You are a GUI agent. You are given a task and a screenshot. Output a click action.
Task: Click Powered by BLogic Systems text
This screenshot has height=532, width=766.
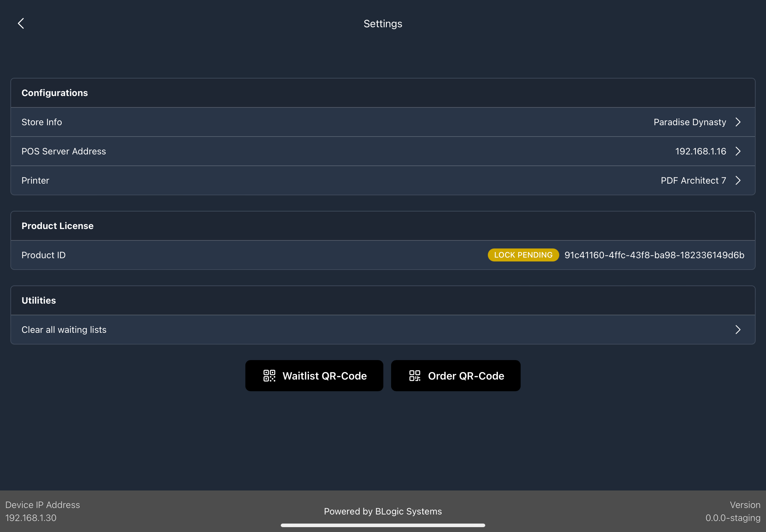pos(382,511)
